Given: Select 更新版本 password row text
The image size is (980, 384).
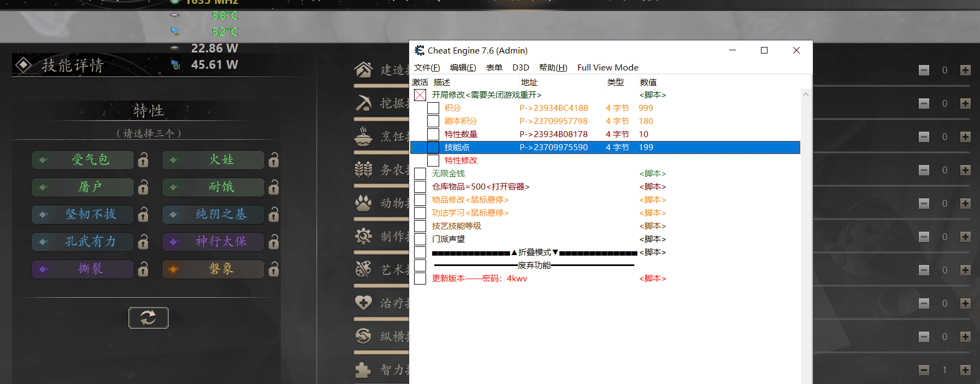Looking at the screenshot, I should [x=480, y=279].
